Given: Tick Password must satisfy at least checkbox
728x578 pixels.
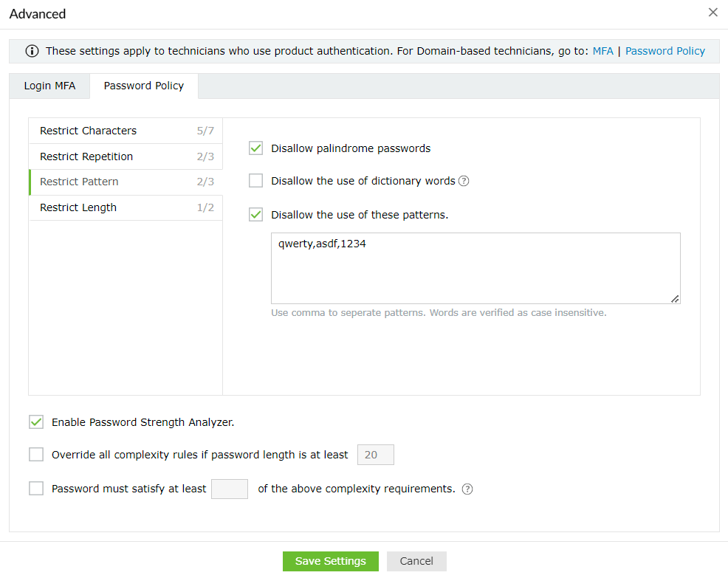Looking at the screenshot, I should (36, 489).
